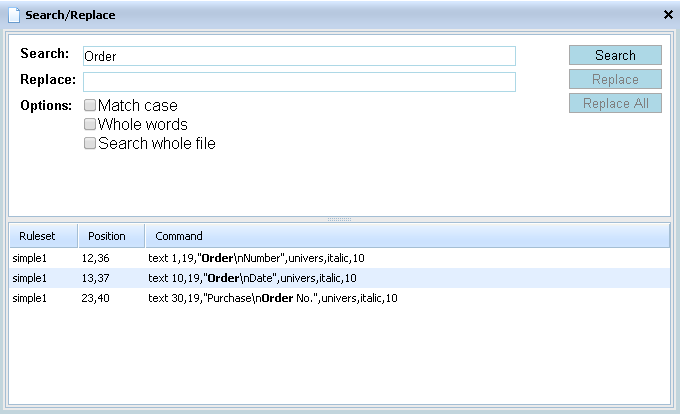Toggle the Whole words checkbox

[90, 124]
